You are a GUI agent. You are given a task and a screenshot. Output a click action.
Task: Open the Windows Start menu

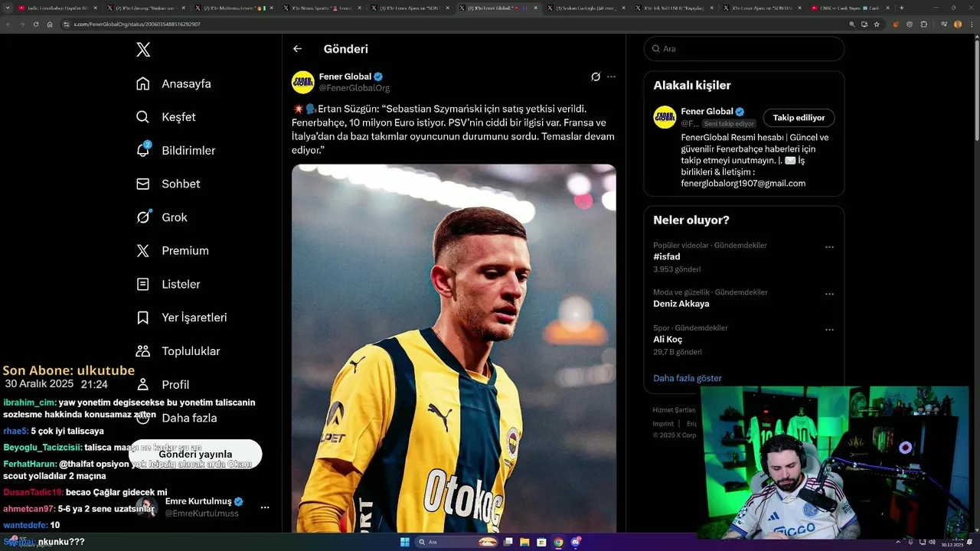point(405,542)
